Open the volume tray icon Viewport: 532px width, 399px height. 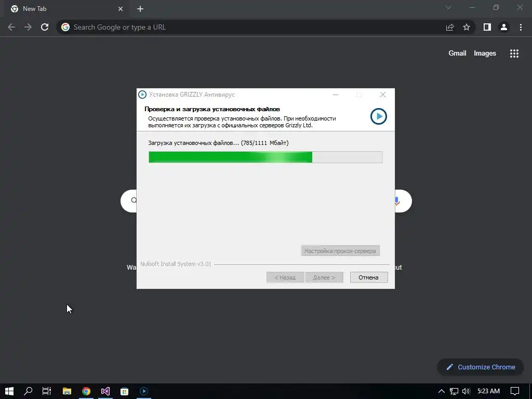[466, 391]
